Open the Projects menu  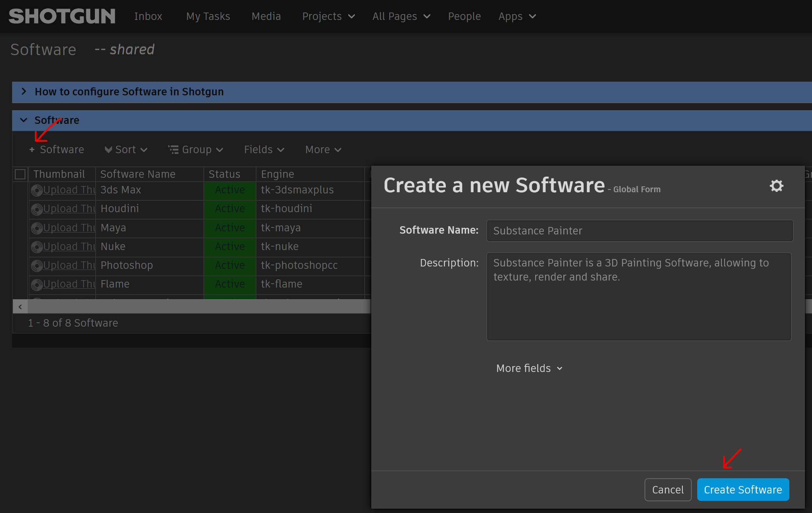328,16
